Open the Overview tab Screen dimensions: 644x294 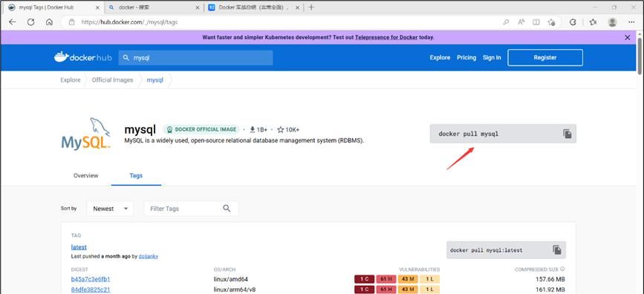[x=86, y=175]
